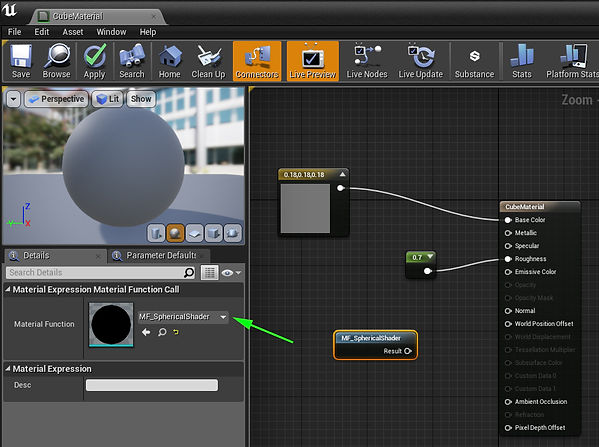
Task: Open the File menu
Action: 15,32
